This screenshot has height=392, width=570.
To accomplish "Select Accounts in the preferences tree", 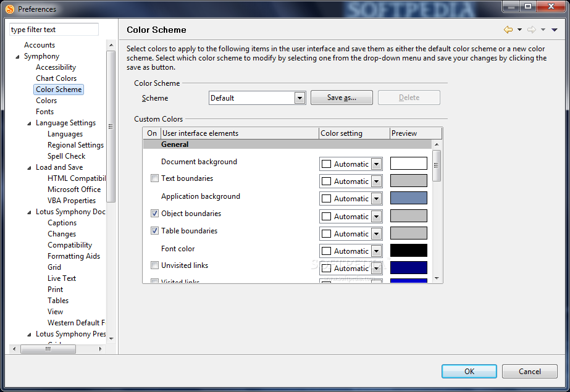I will [40, 45].
